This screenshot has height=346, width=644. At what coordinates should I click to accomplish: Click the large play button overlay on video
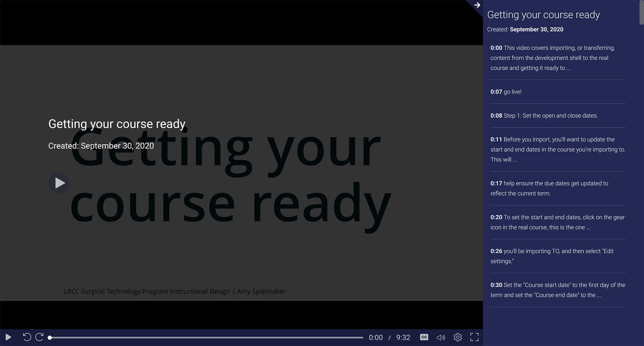pyautogui.click(x=59, y=183)
